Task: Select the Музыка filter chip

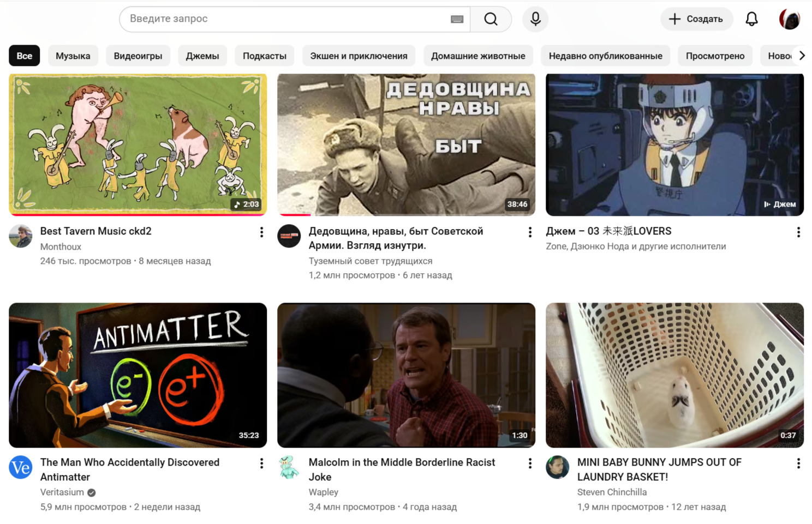Action: pos(73,56)
